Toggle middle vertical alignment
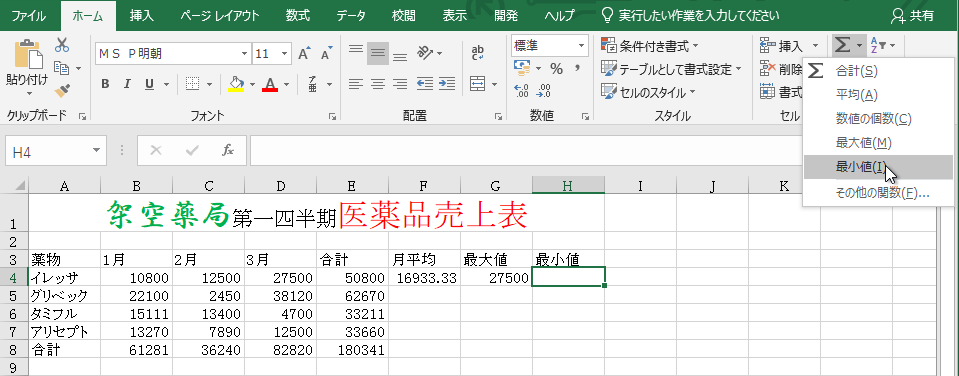 (377, 53)
